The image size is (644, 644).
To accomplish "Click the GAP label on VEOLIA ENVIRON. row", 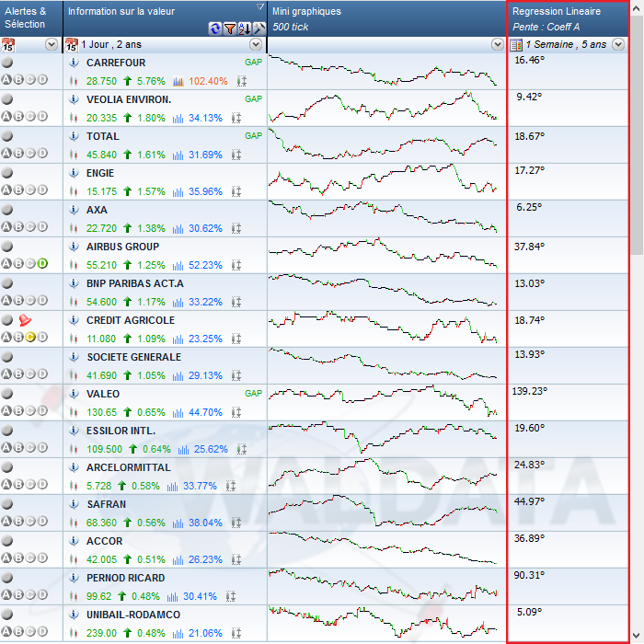I will [253, 99].
